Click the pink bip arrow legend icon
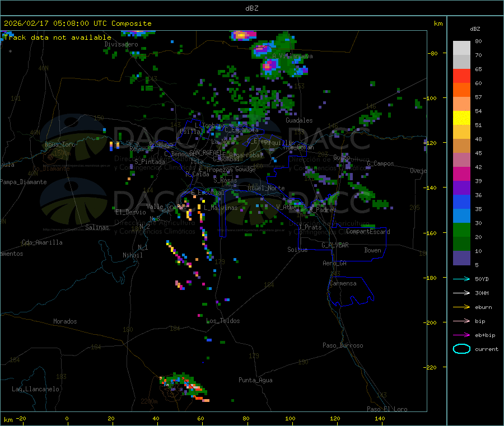Image resolution: width=504 pixels, height=426 pixels. pyautogui.click(x=461, y=321)
